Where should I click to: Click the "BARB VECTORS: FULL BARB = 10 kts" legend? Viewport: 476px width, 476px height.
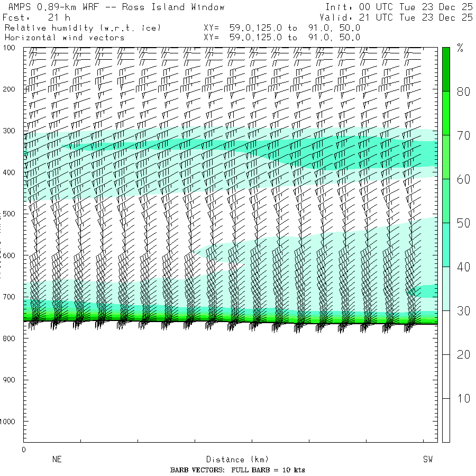(x=237, y=470)
